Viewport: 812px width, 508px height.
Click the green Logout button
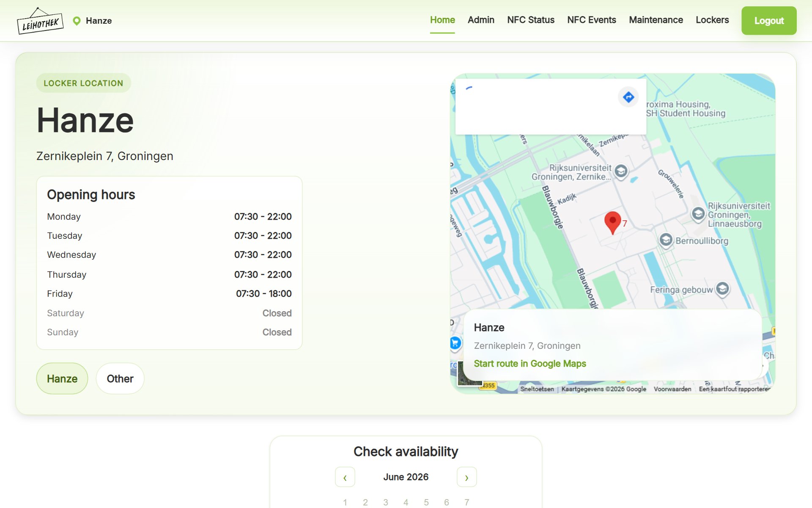point(769,21)
